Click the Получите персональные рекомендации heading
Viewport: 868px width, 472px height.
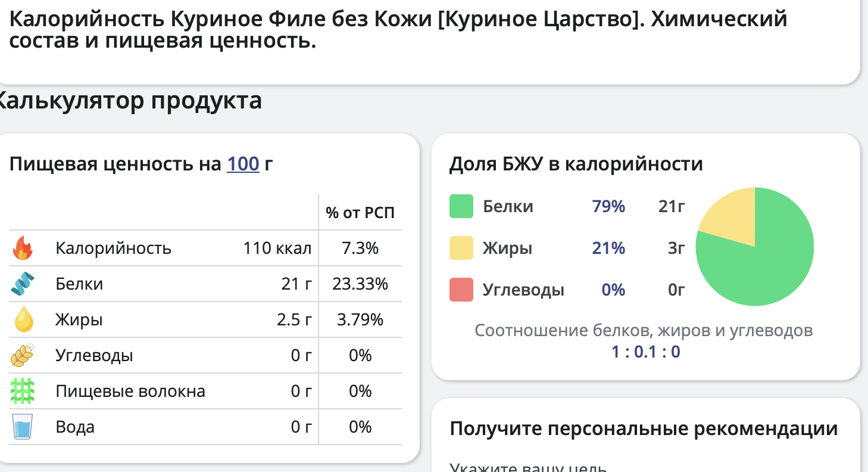tap(644, 428)
